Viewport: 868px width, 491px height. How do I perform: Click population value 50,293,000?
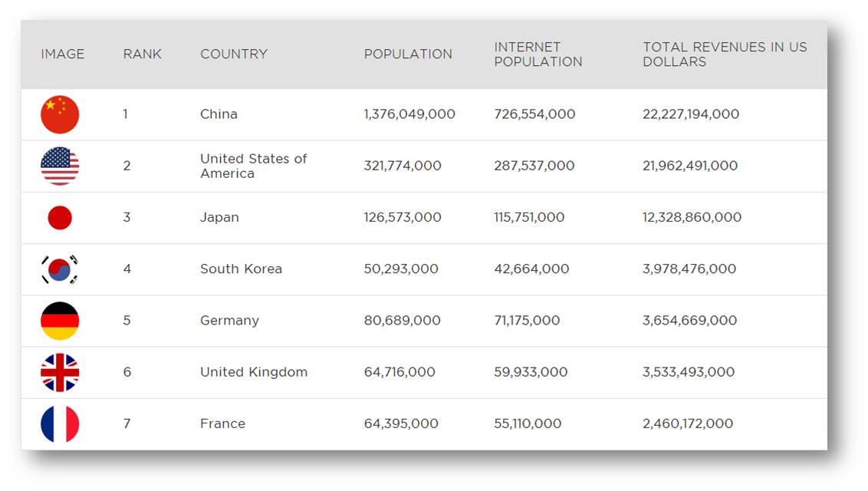[401, 269]
